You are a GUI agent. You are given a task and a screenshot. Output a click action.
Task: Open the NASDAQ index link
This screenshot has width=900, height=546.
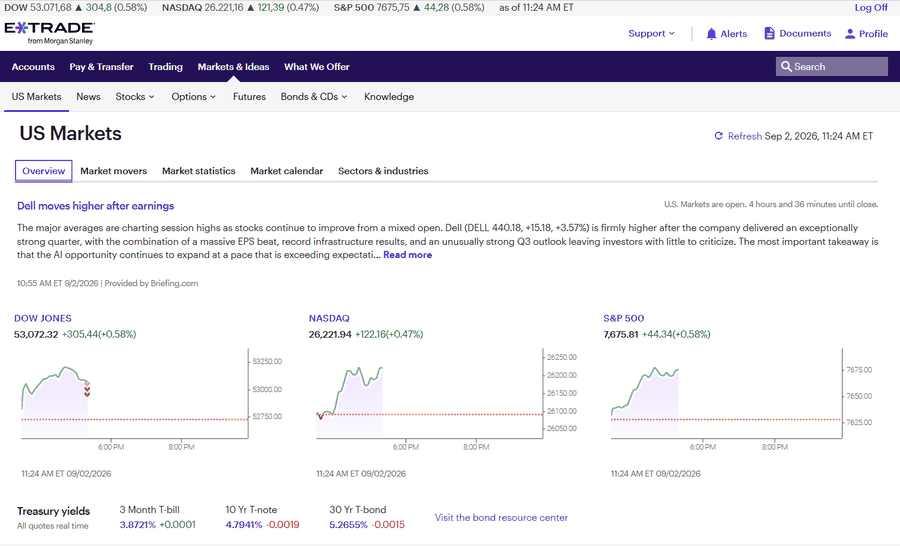click(x=329, y=318)
